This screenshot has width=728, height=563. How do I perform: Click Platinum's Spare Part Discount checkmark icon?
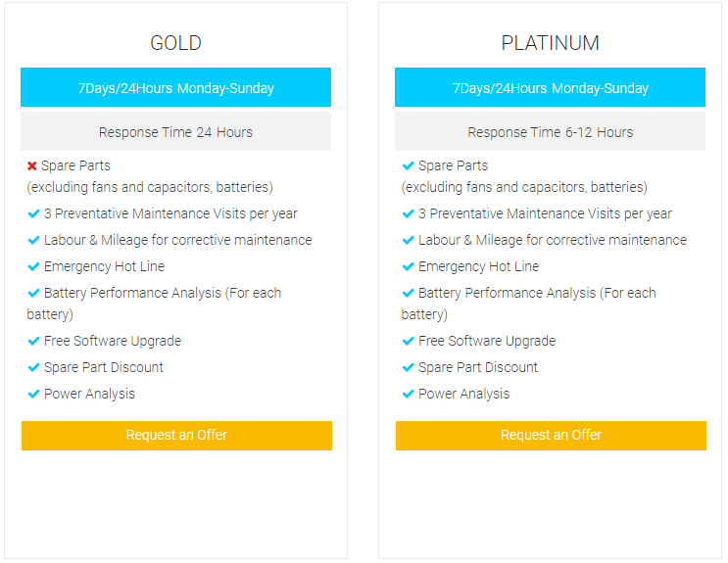408,367
